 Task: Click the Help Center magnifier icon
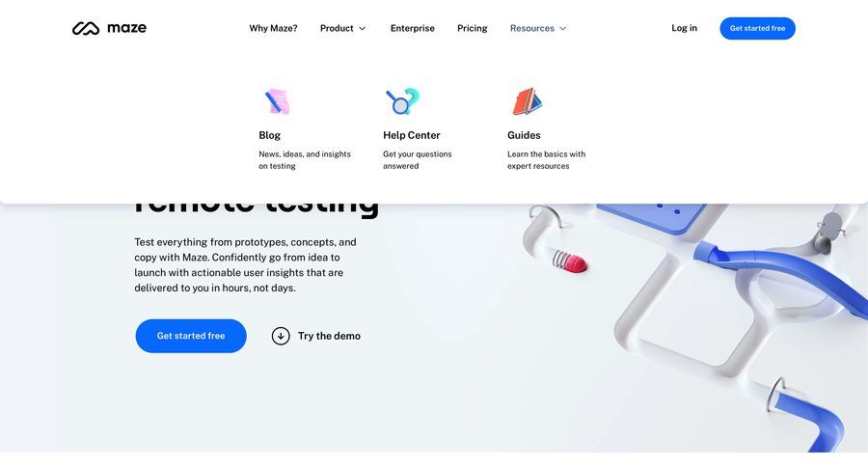[402, 101]
